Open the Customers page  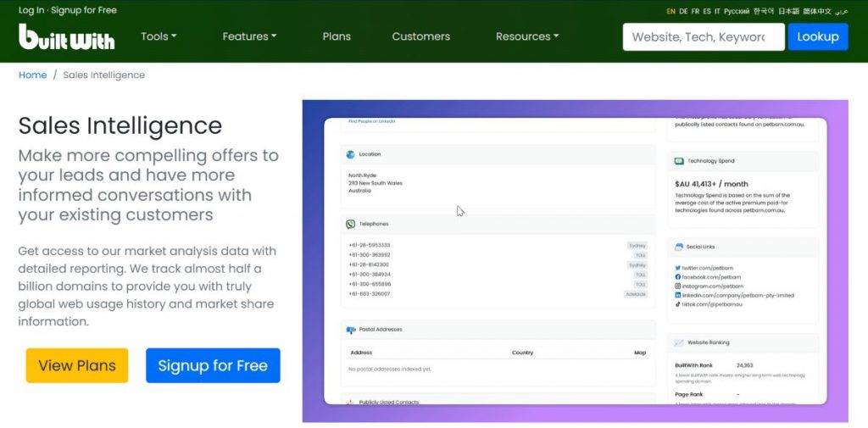point(420,36)
